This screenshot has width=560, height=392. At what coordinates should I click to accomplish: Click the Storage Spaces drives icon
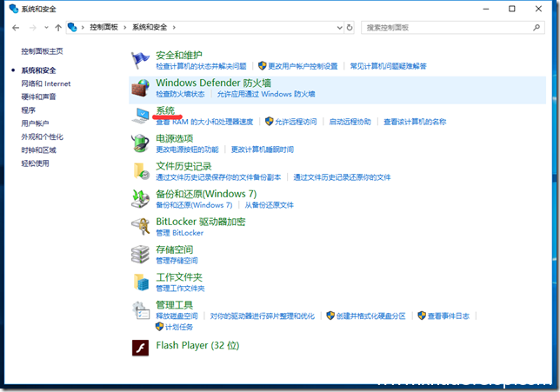140,254
